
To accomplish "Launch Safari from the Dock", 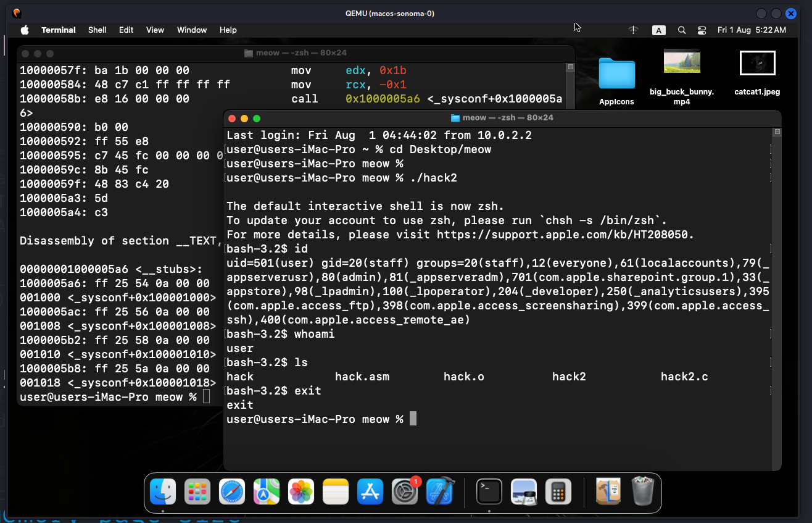I will [x=232, y=492].
